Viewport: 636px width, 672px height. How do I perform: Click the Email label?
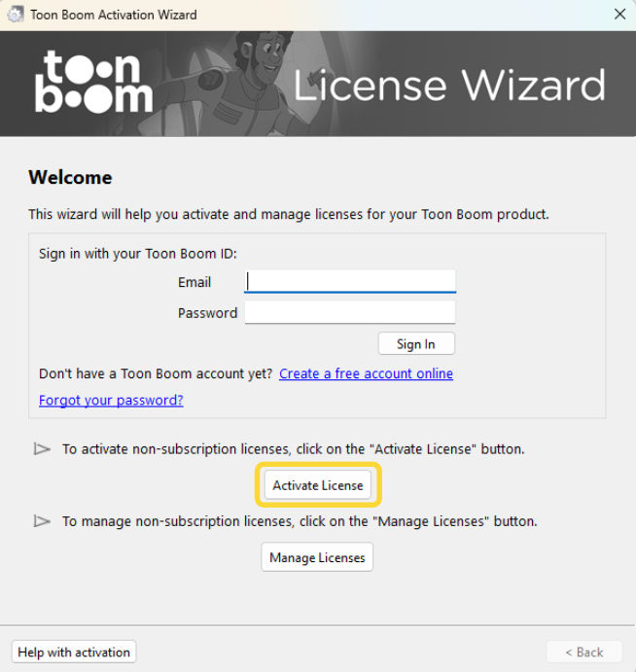coord(194,282)
